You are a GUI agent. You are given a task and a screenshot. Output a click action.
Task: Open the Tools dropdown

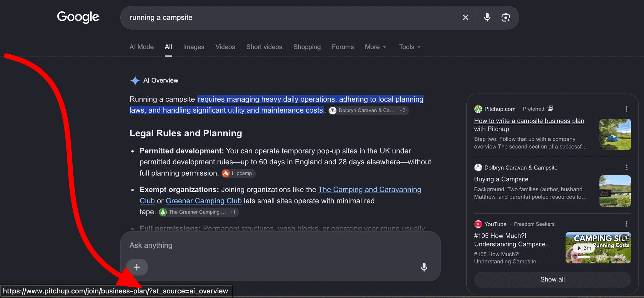(410, 47)
